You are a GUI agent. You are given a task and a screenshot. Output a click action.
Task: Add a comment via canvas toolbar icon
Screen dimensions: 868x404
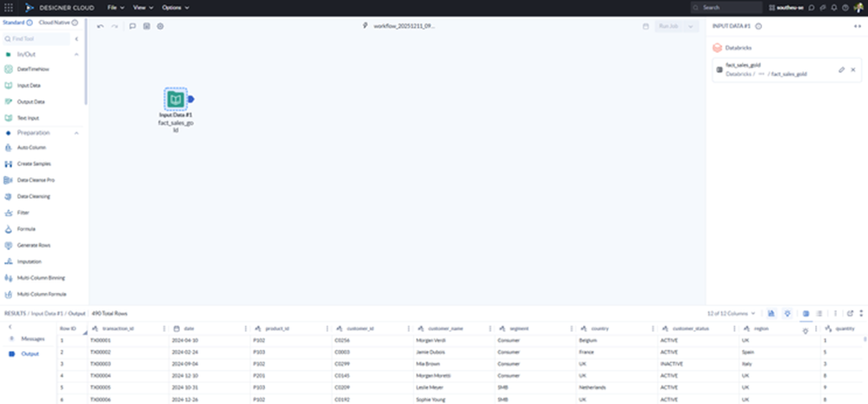(x=132, y=26)
